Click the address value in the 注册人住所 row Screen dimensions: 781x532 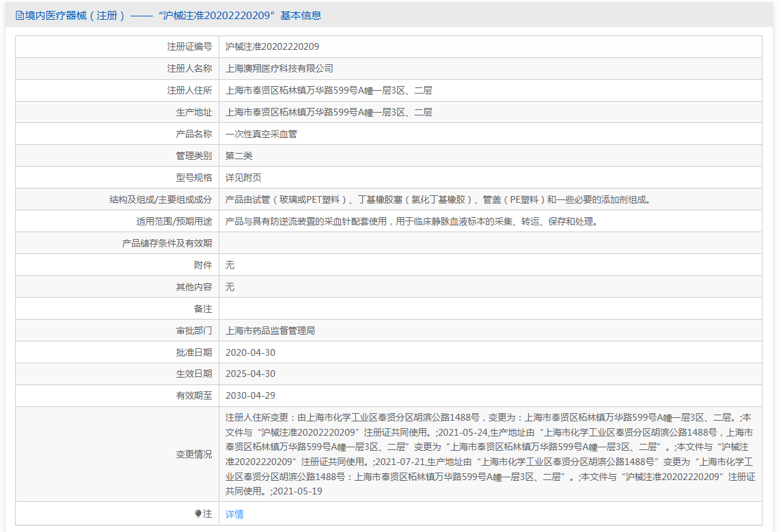click(328, 90)
